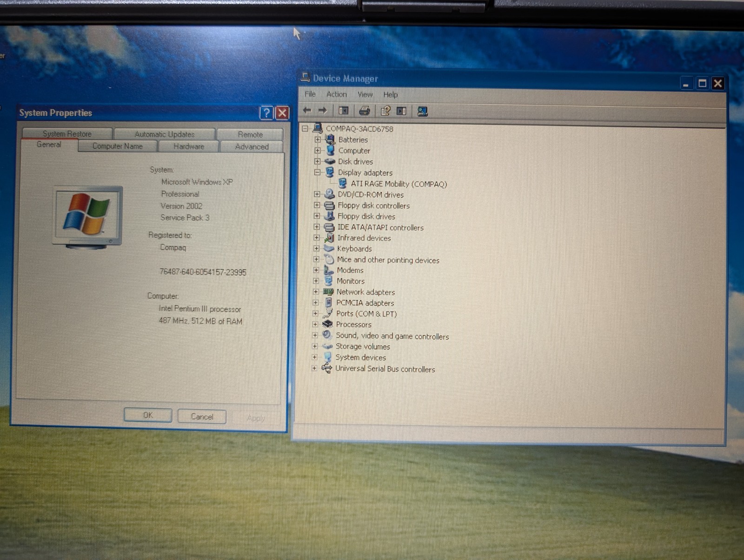Open the File menu in Device Manager
The width and height of the screenshot is (744, 560).
[310, 94]
